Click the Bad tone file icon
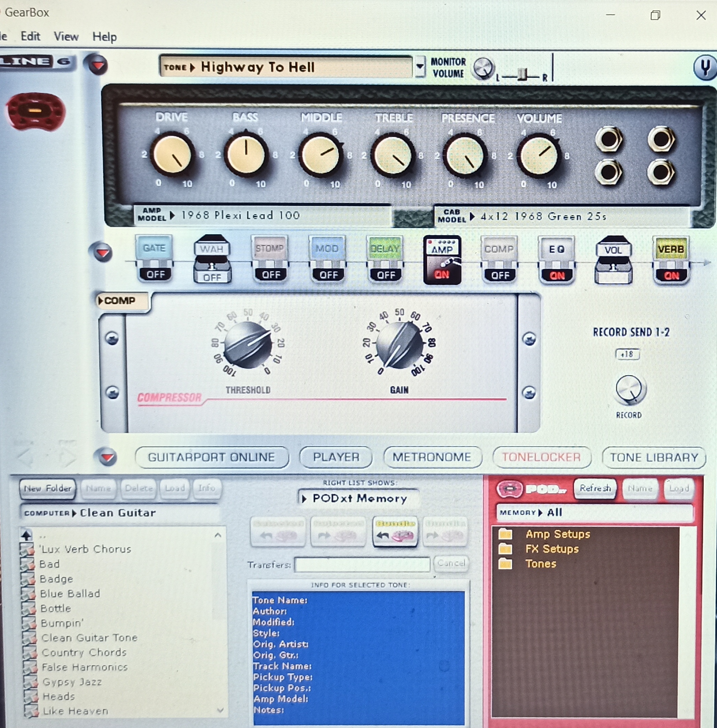This screenshot has width=717, height=728. [x=28, y=564]
